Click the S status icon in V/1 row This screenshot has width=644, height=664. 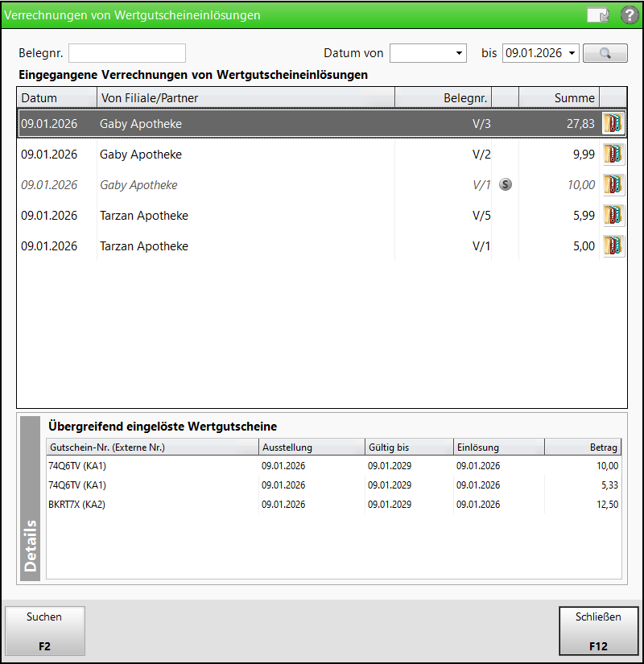tap(505, 185)
